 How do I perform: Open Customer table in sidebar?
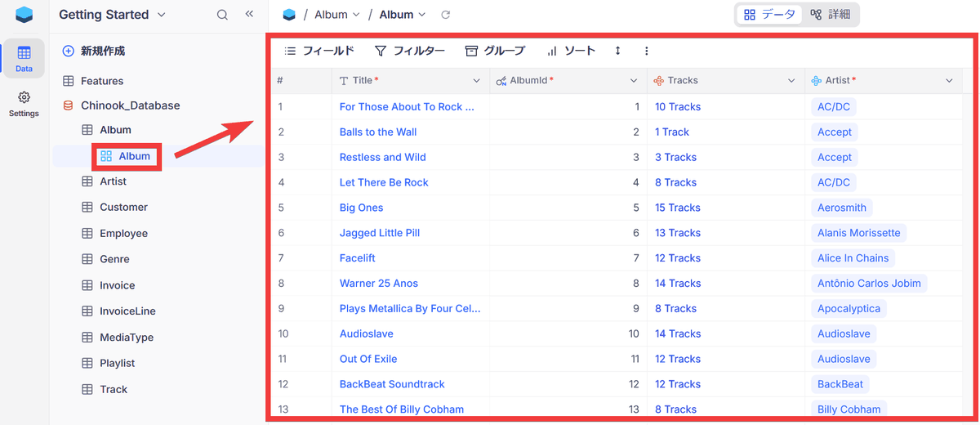pyautogui.click(x=123, y=208)
